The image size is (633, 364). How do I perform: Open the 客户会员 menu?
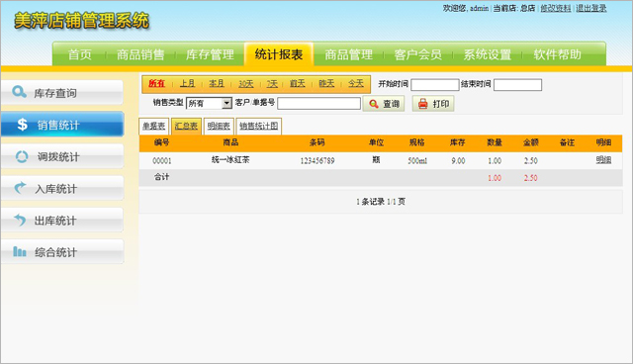pyautogui.click(x=417, y=54)
